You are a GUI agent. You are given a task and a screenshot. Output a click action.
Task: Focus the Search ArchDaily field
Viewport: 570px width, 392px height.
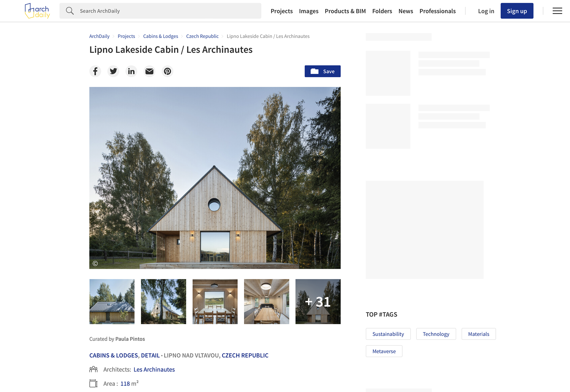click(x=160, y=11)
